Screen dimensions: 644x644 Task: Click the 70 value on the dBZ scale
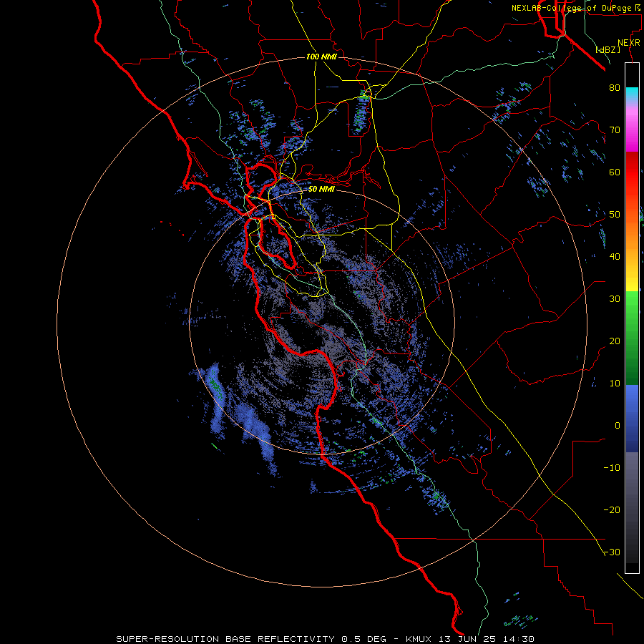pyautogui.click(x=615, y=130)
